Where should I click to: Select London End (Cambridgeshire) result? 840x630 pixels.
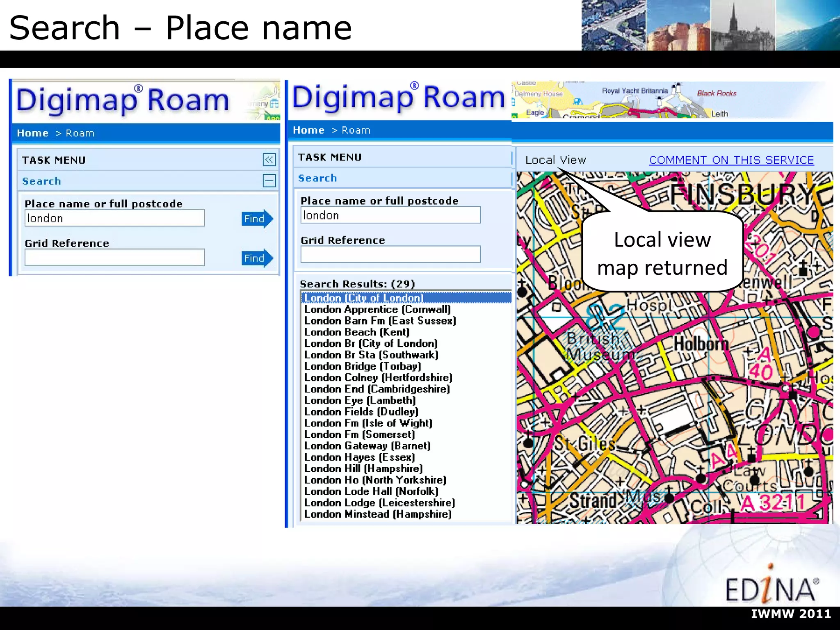point(377,389)
